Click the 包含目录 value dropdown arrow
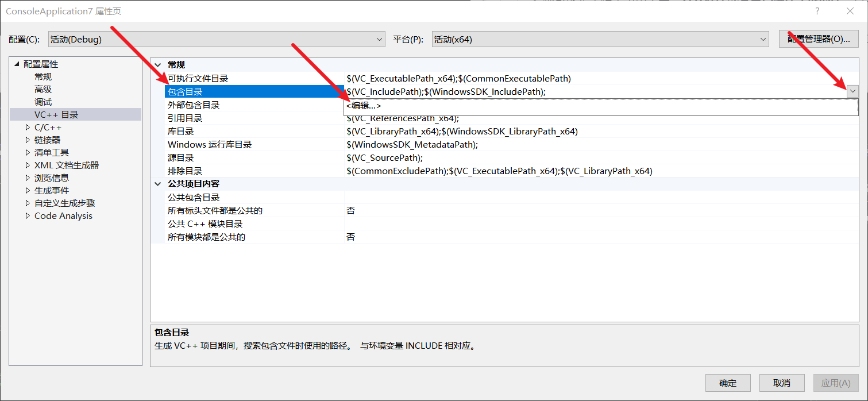 point(852,91)
